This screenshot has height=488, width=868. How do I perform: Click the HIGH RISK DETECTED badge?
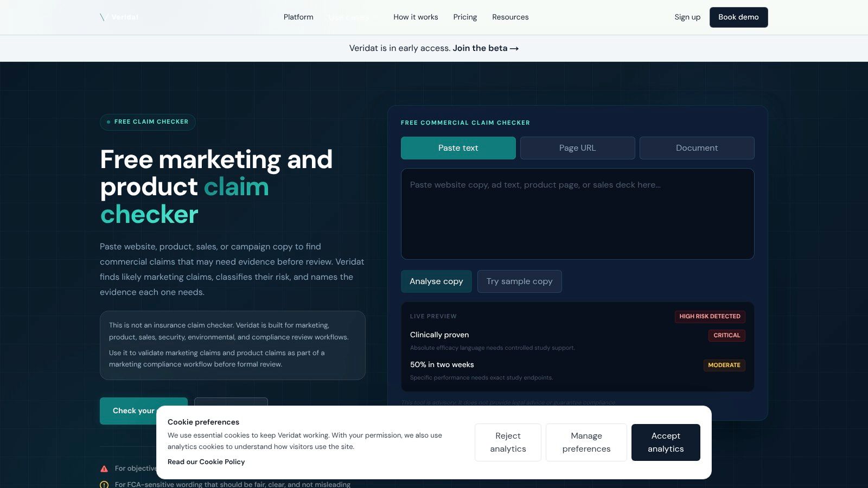point(710,317)
